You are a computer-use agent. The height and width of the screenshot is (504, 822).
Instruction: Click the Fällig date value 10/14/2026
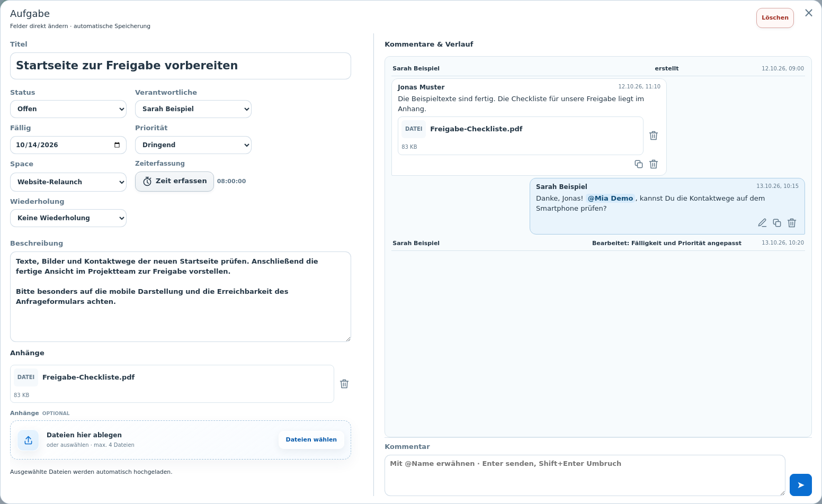point(37,145)
